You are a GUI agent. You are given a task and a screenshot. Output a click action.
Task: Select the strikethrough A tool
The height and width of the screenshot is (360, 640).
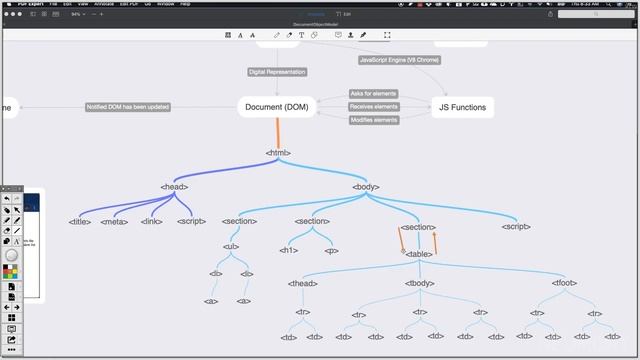(x=253, y=35)
